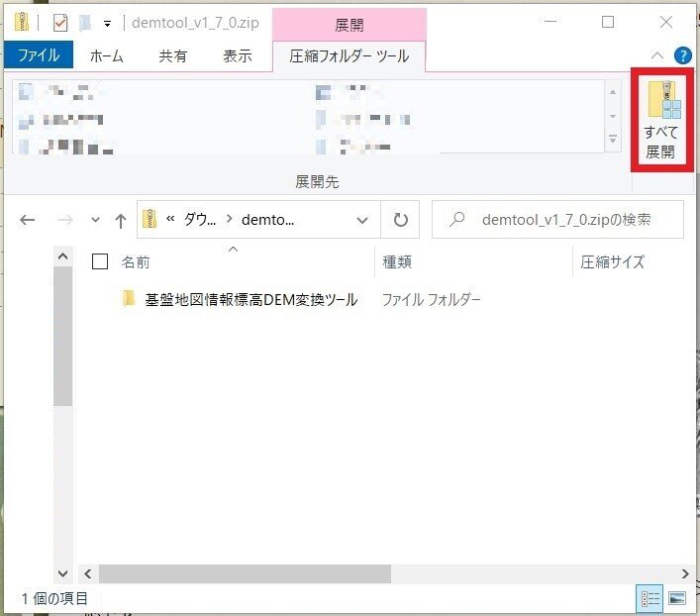
Task: Click the navigation pane scroll down arrow
Action: tap(63, 573)
